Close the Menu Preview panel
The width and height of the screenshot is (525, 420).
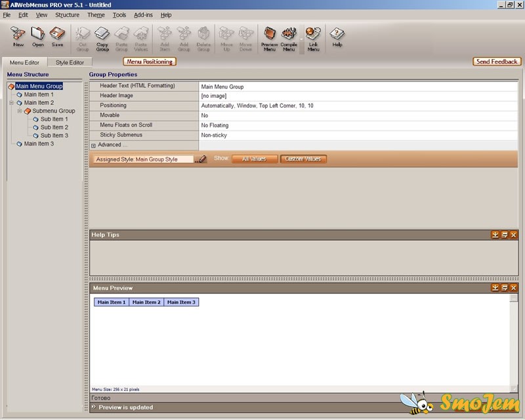click(514, 287)
